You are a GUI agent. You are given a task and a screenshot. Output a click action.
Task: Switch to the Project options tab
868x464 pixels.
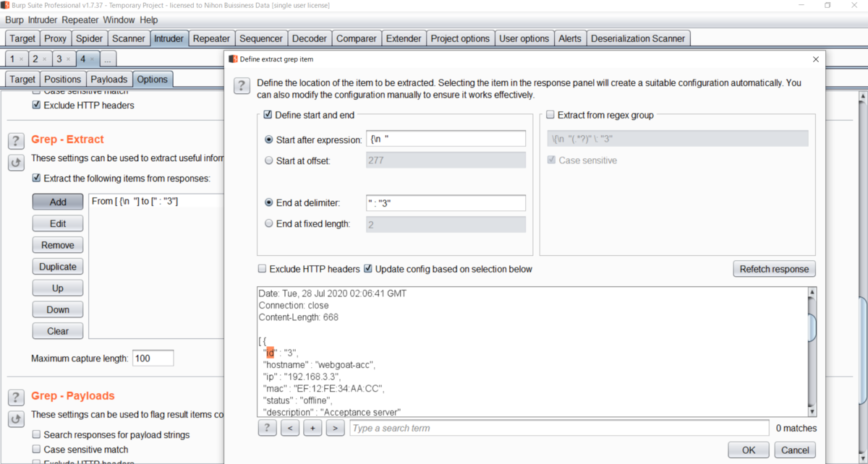[x=460, y=38]
